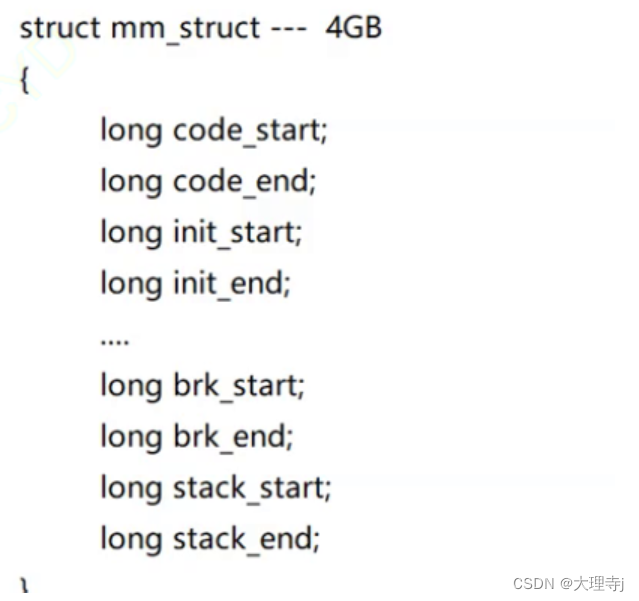Click the semicolon after code_end

312,187
